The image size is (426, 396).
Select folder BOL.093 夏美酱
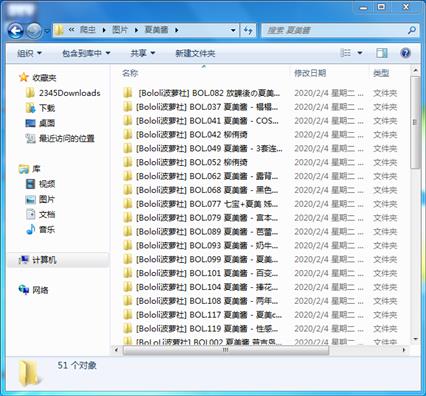click(207, 245)
